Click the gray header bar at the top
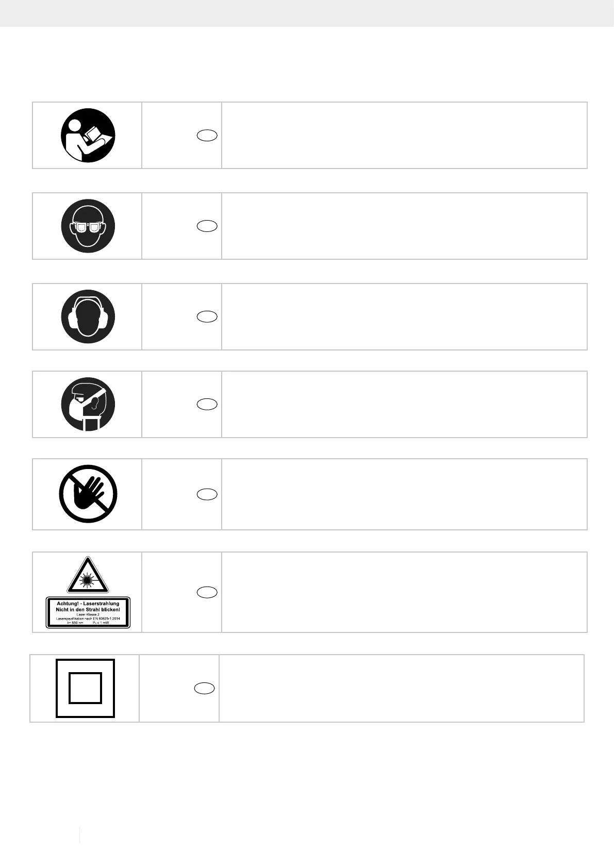Screen dimensions: 614x868 pos(307,13)
